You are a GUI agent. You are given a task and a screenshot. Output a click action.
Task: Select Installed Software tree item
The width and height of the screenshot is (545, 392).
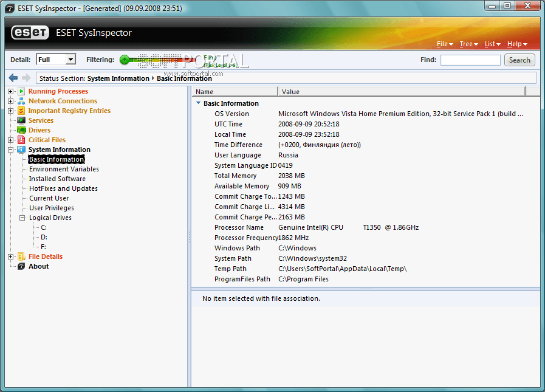pyautogui.click(x=57, y=179)
